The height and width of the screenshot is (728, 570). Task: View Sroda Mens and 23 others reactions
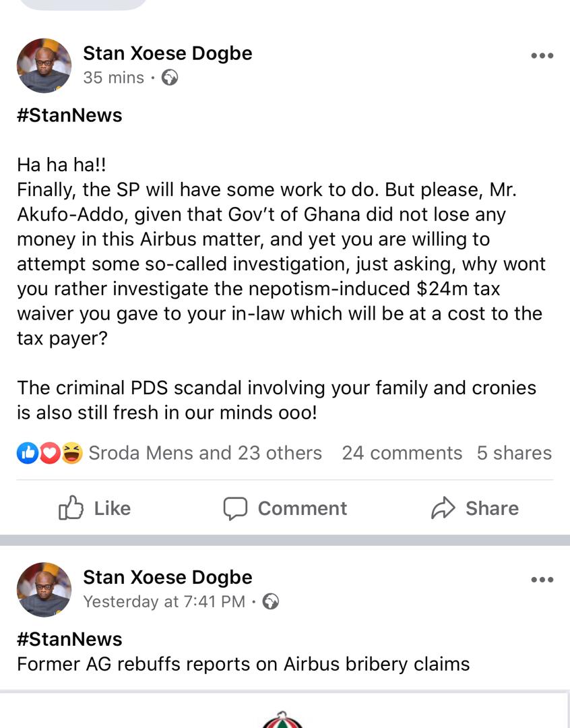click(x=205, y=453)
